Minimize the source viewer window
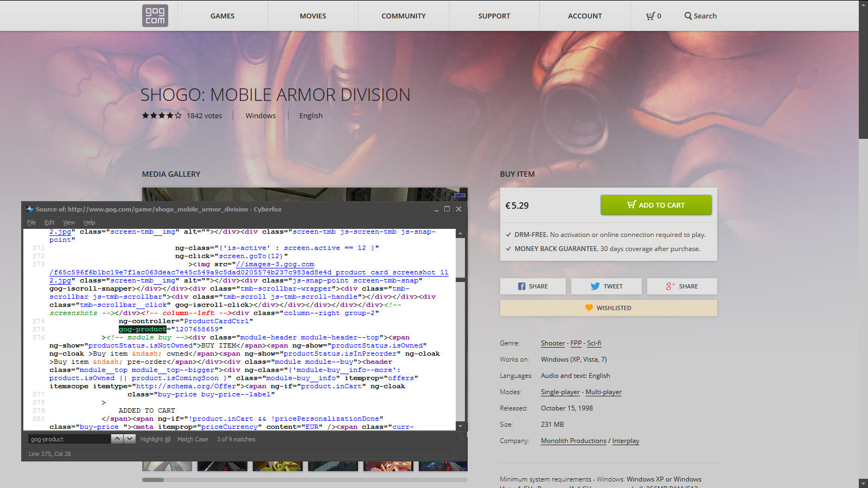The image size is (868, 488). pos(436,209)
